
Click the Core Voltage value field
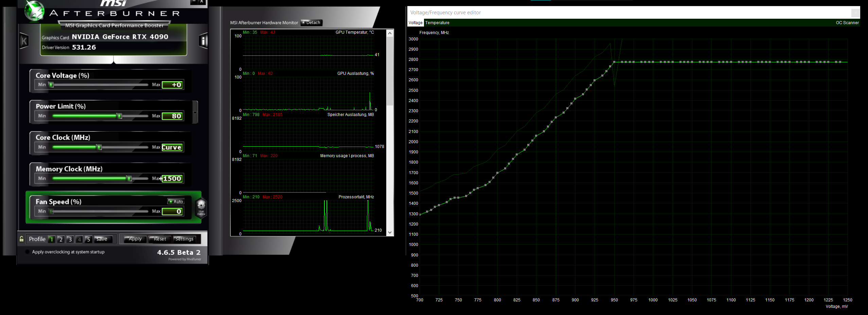(173, 85)
